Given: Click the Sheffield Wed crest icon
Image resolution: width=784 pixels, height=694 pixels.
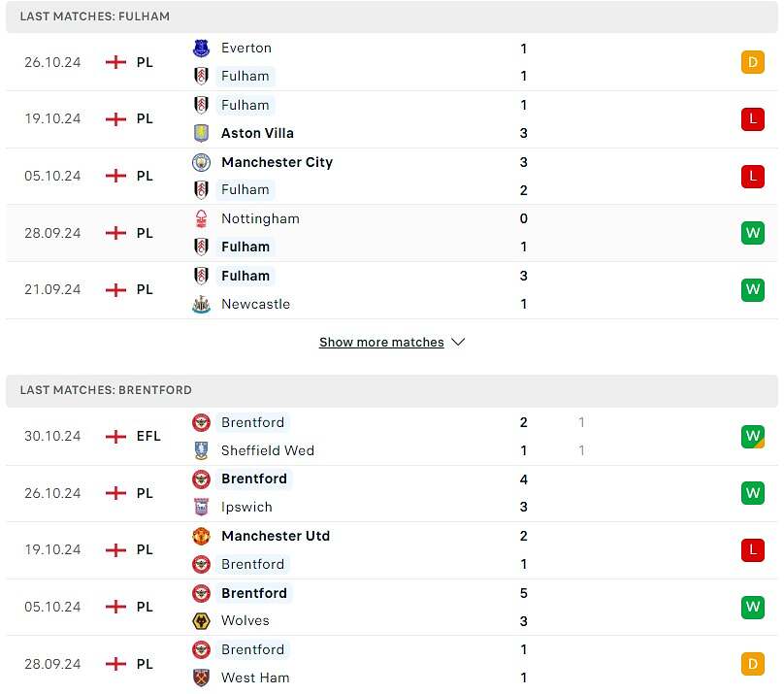Looking at the screenshot, I should [201, 450].
